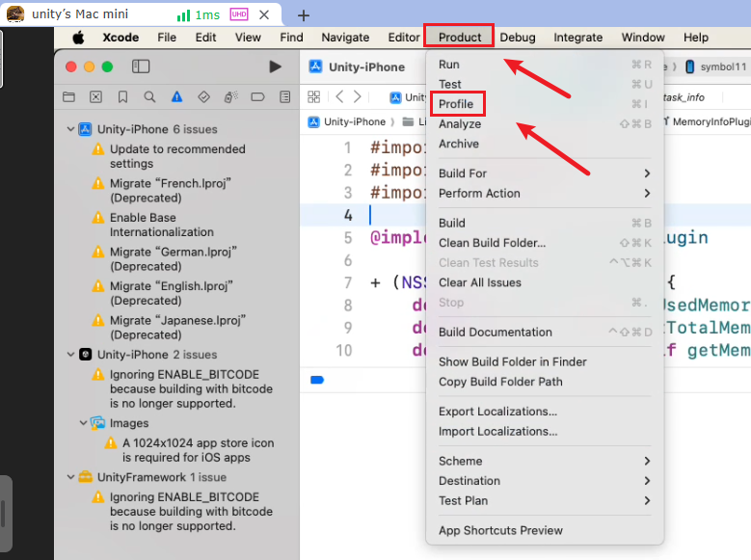Image resolution: width=751 pixels, height=560 pixels.
Task: Collapse the UnityFramework 1 issue group
Action: click(x=70, y=477)
